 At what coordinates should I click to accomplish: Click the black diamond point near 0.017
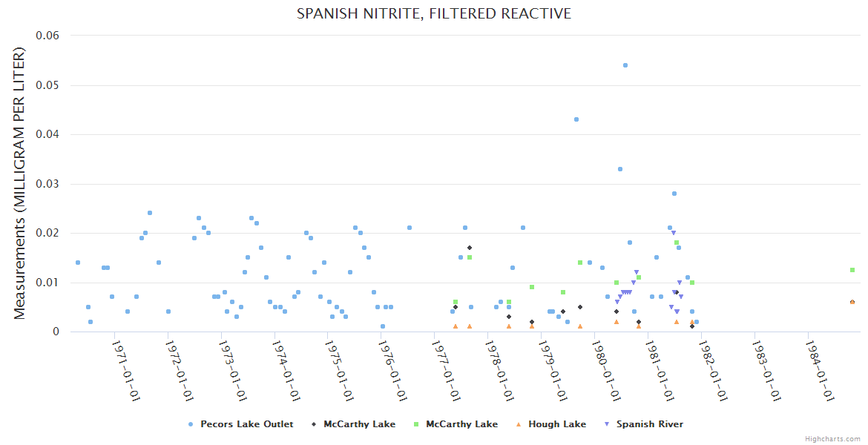[470, 248]
